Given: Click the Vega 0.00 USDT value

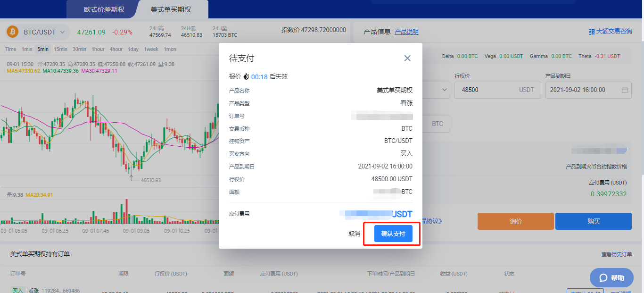Looking at the screenshot, I should [504, 56].
